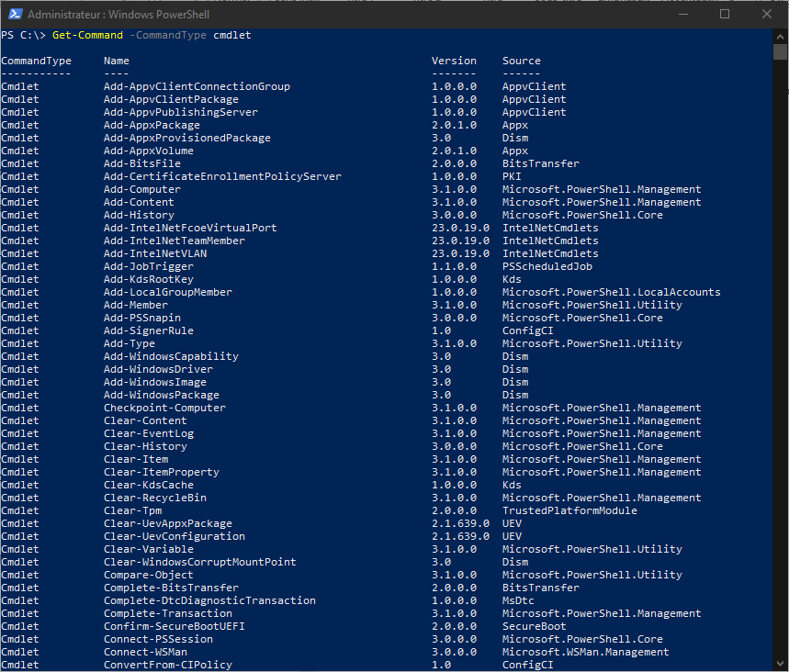Click the Version column header
The height and width of the screenshot is (672, 789).
click(x=454, y=61)
